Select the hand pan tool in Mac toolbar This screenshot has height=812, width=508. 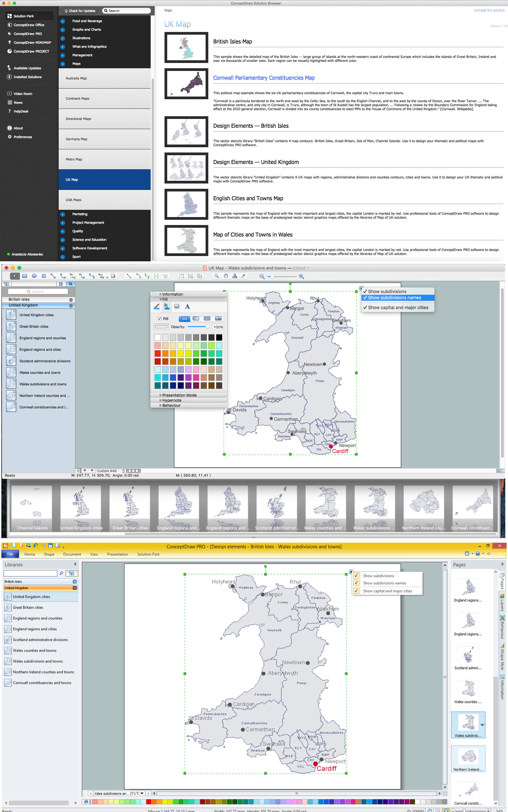226,276
